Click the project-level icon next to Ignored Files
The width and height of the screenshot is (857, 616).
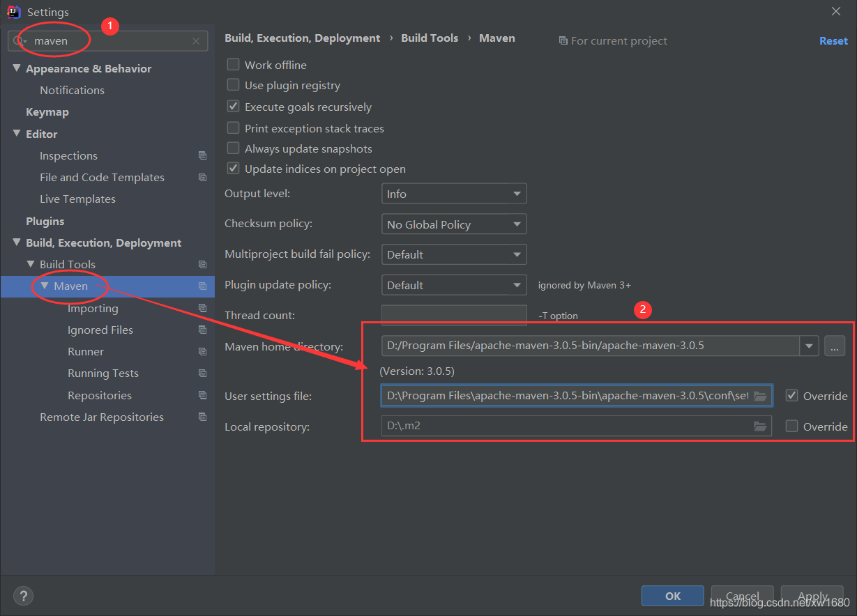[202, 330]
